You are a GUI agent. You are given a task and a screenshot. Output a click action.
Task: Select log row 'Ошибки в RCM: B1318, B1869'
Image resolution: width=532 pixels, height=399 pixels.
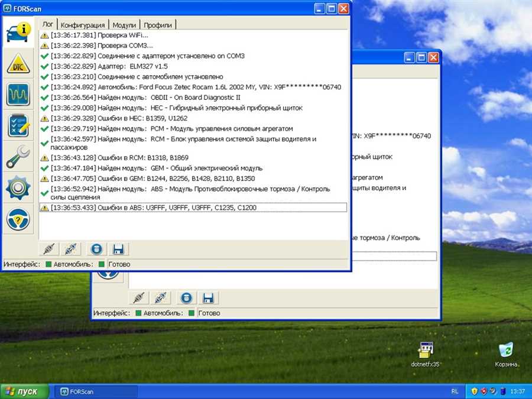pyautogui.click(x=193, y=158)
